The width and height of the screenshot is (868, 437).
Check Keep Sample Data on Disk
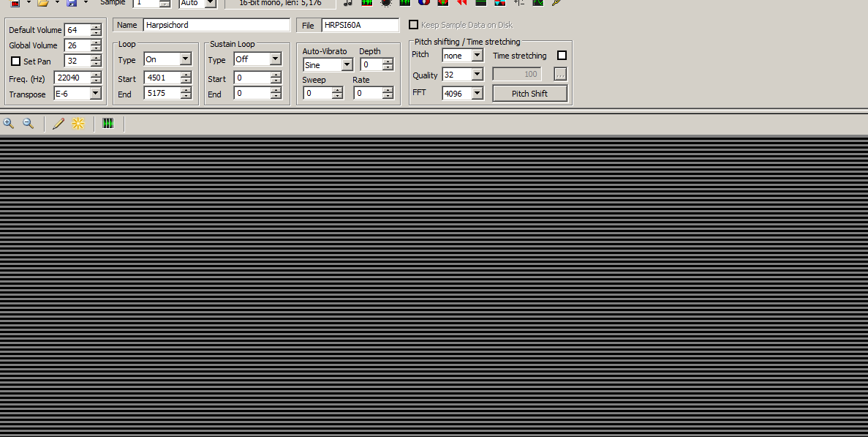point(414,25)
